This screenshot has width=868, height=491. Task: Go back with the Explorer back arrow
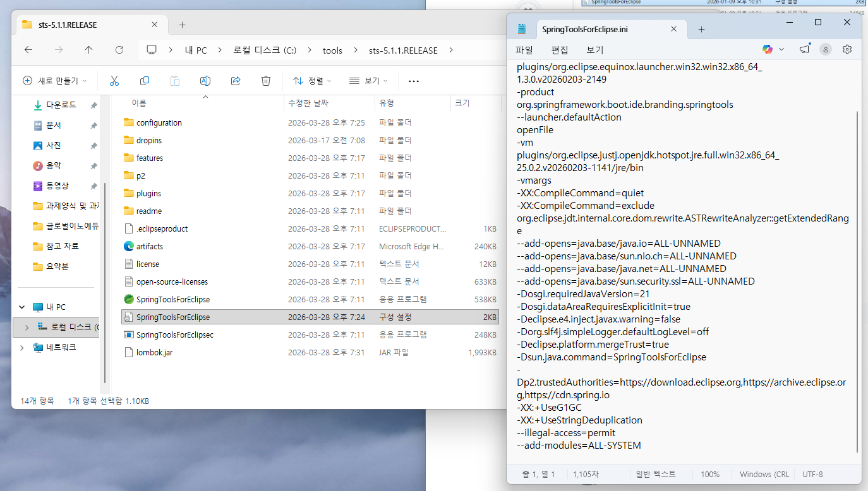tap(28, 50)
